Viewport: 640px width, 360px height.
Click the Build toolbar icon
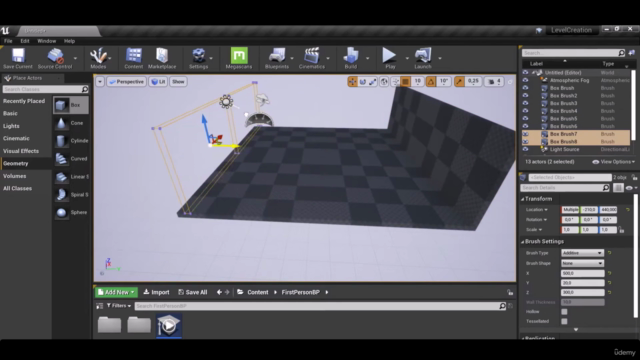[x=351, y=58]
